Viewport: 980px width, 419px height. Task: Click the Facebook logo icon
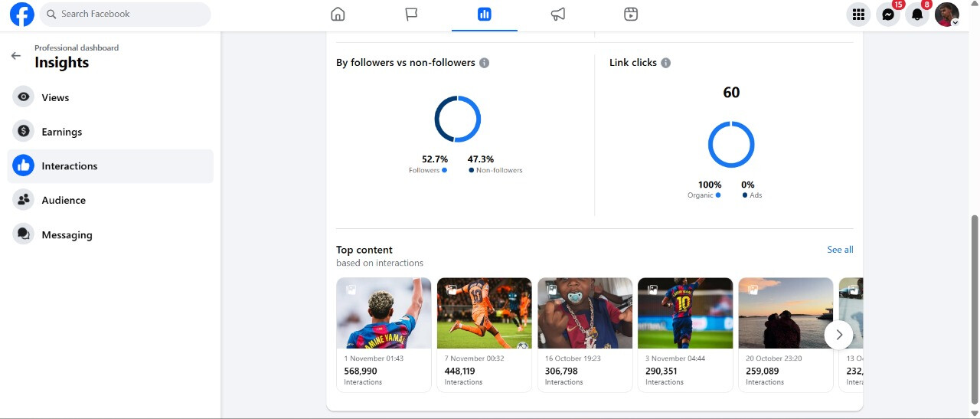tap(22, 15)
